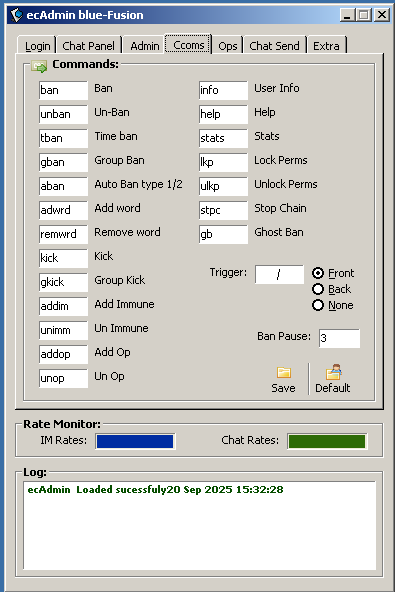The height and width of the screenshot is (592, 395).
Task: Select the None trigger radio button
Action: (318, 305)
